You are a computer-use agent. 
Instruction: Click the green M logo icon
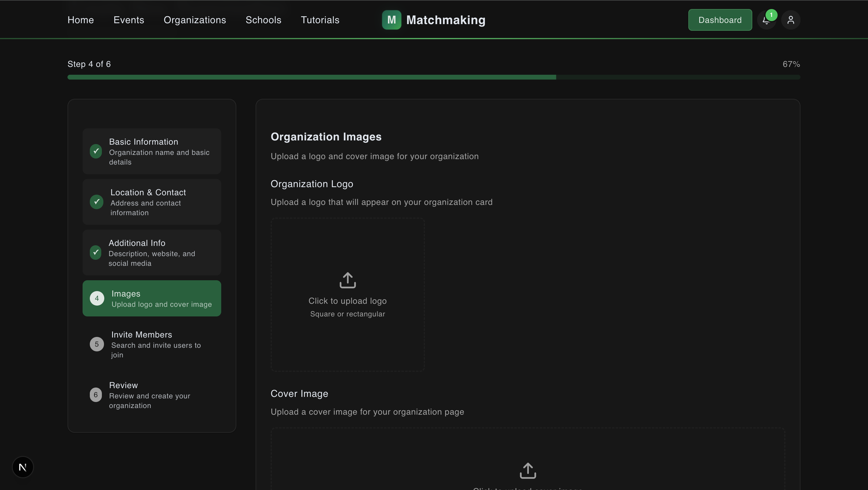click(392, 20)
